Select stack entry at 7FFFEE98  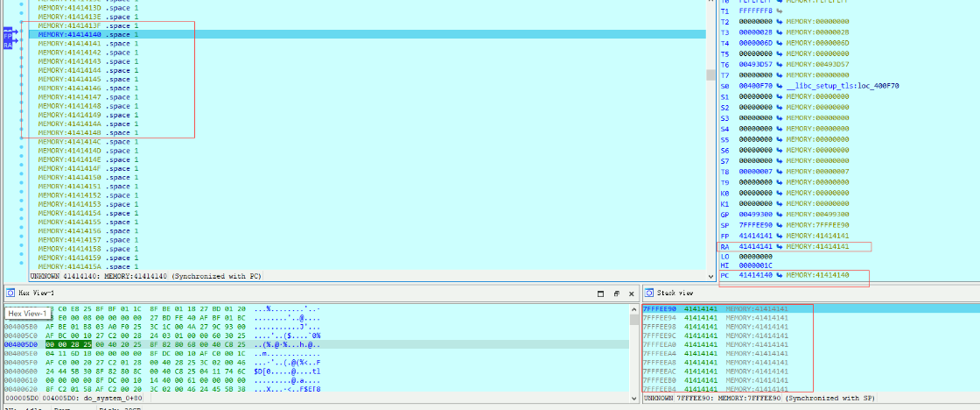[728, 327]
